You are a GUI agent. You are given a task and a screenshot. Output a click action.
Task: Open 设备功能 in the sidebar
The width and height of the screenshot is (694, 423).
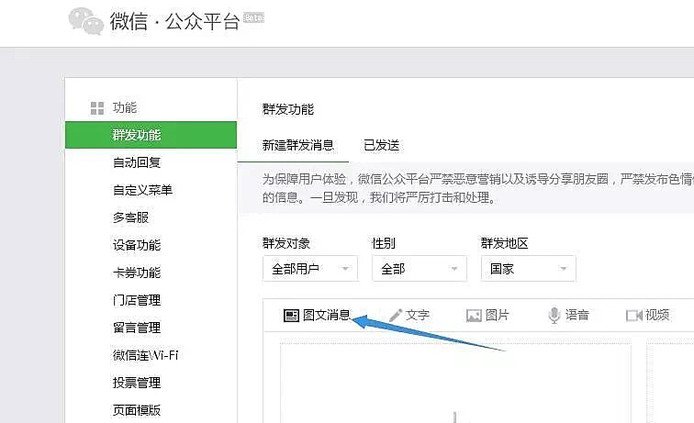137,245
